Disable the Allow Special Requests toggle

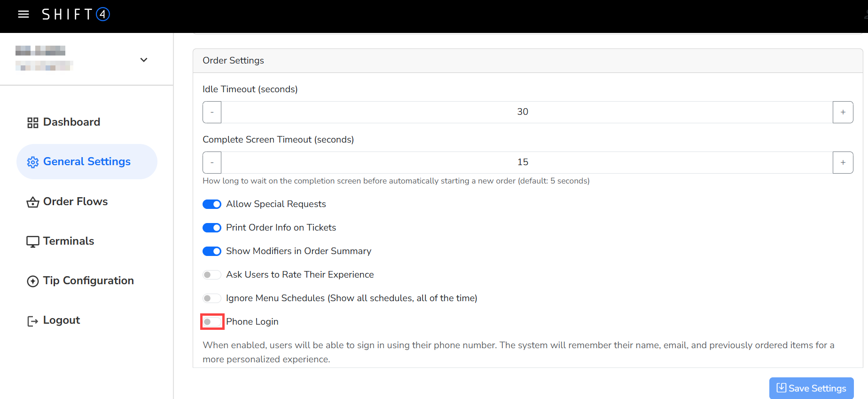pyautogui.click(x=212, y=204)
